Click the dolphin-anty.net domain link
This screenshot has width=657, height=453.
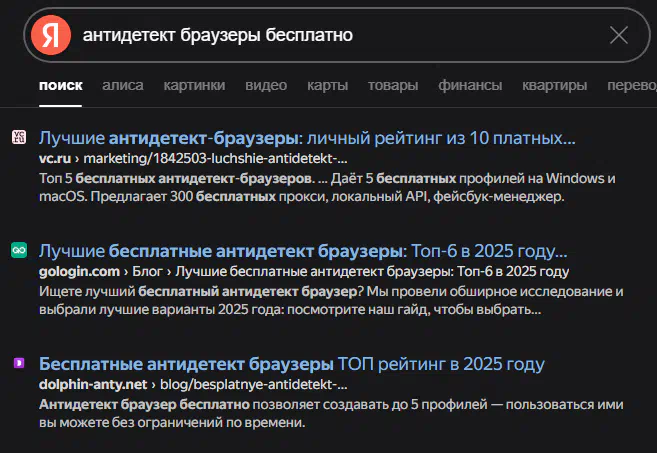[x=93, y=385]
